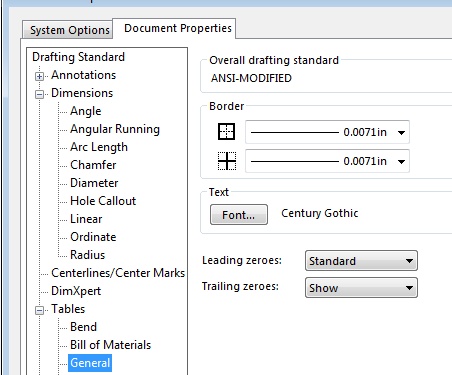Open the Trailing zeroes dropdown
The width and height of the screenshot is (452, 375).
click(361, 288)
